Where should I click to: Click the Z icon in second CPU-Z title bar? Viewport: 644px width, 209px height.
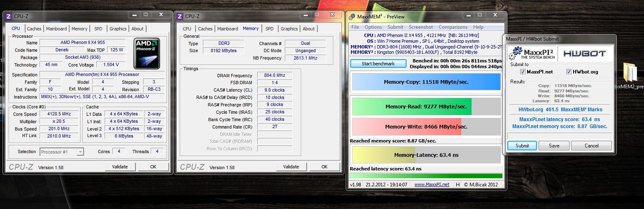[180, 16]
